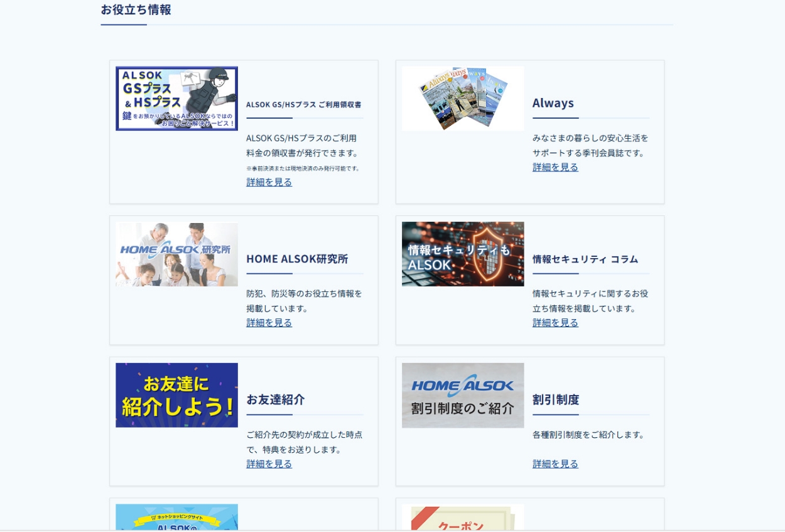This screenshot has height=532, width=785.
Task: Click the 各種割引制度をご紹介します description
Action: pos(588,435)
